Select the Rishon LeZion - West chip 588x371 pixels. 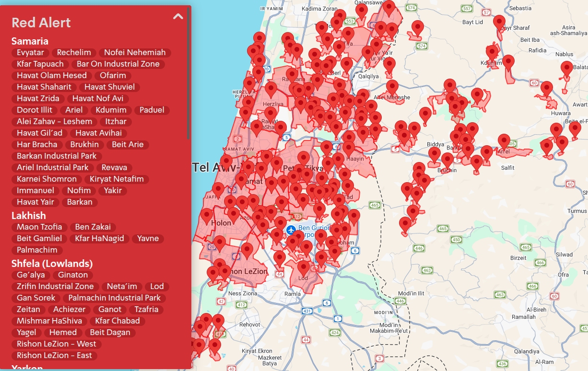(x=57, y=344)
